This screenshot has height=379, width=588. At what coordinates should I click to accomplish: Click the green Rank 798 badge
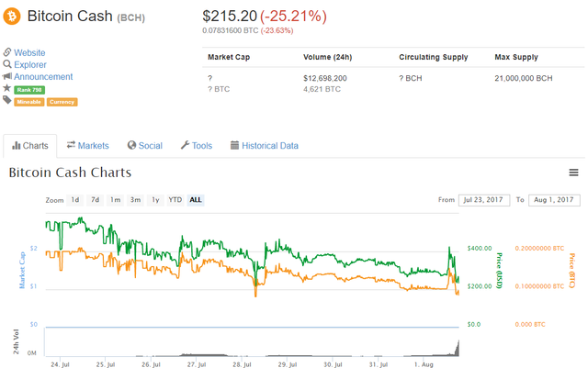pos(29,90)
